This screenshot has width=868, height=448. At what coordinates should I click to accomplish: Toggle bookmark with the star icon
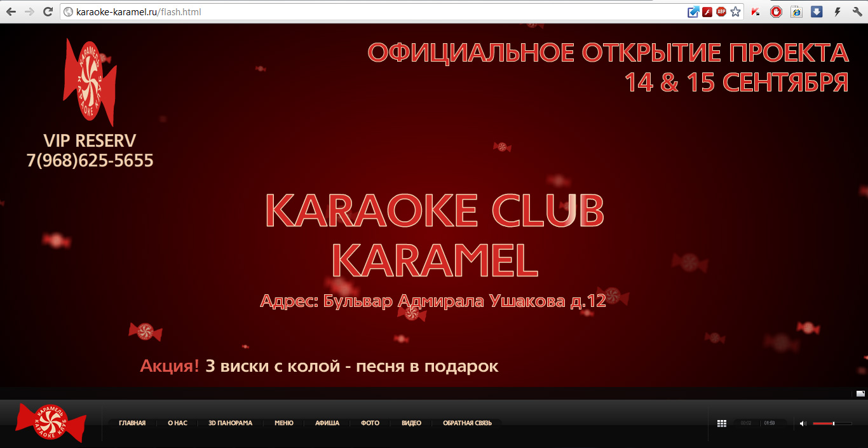(735, 11)
